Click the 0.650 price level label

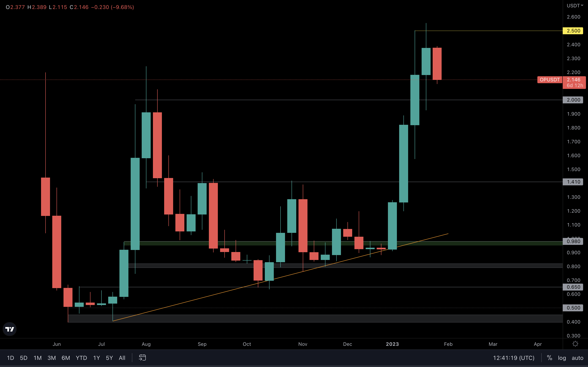573,287
